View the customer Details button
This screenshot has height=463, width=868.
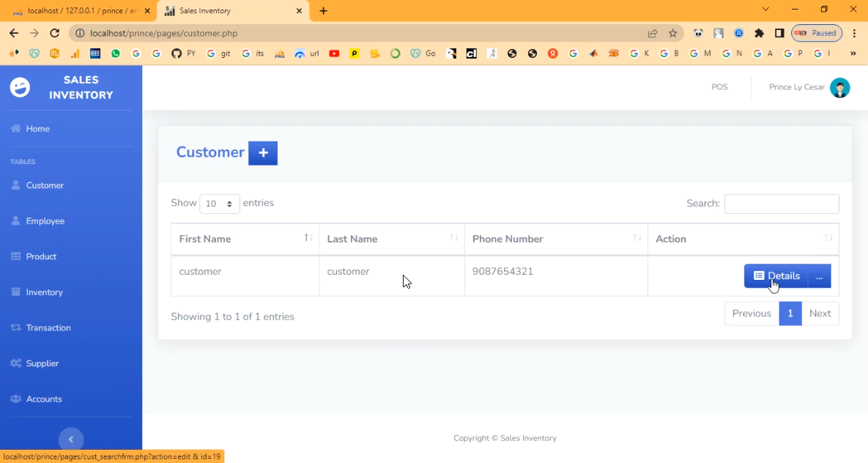tap(776, 276)
